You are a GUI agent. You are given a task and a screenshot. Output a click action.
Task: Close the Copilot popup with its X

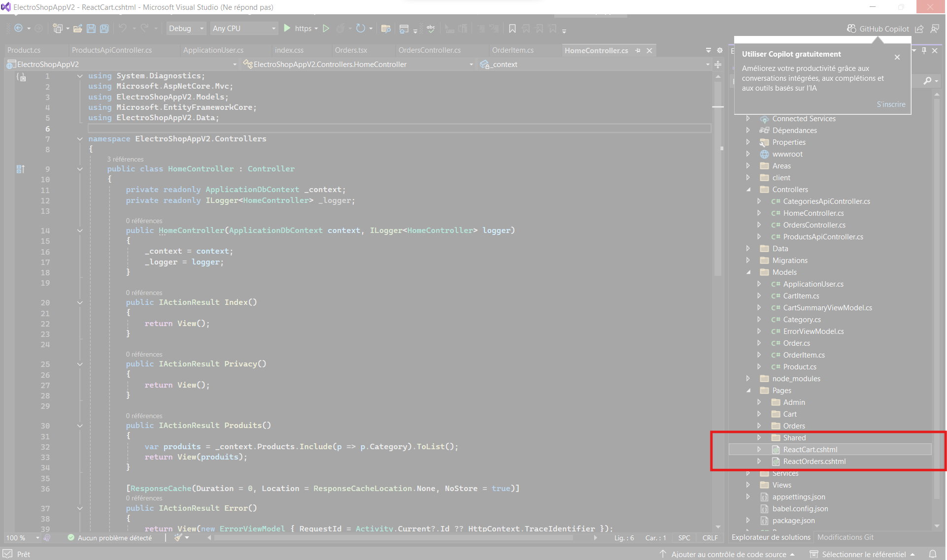click(x=897, y=57)
